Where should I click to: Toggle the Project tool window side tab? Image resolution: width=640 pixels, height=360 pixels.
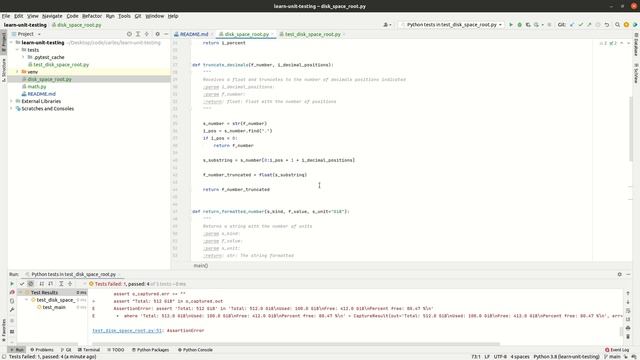pos(4,42)
